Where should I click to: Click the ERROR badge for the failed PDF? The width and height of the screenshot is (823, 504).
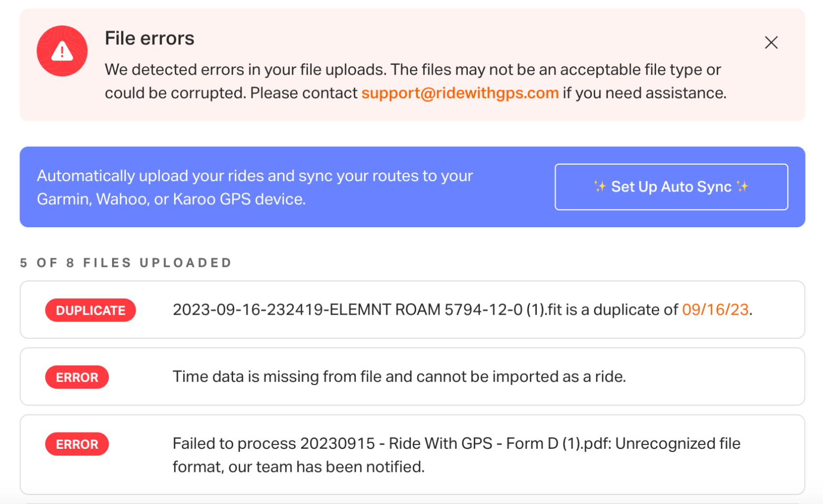(x=77, y=444)
